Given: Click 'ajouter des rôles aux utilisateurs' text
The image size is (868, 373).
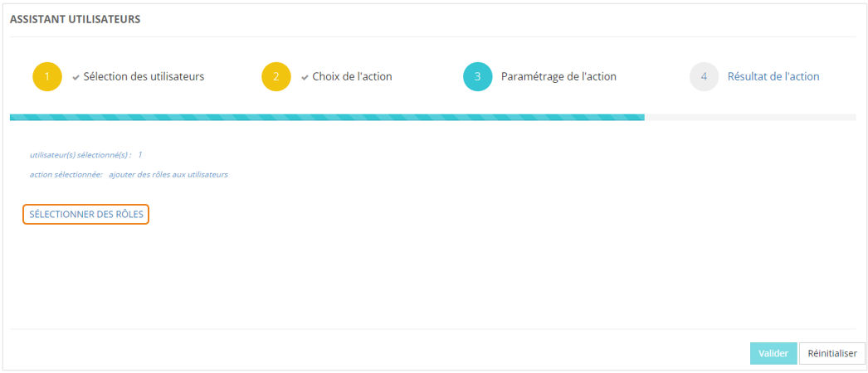Looking at the screenshot, I should (x=168, y=175).
